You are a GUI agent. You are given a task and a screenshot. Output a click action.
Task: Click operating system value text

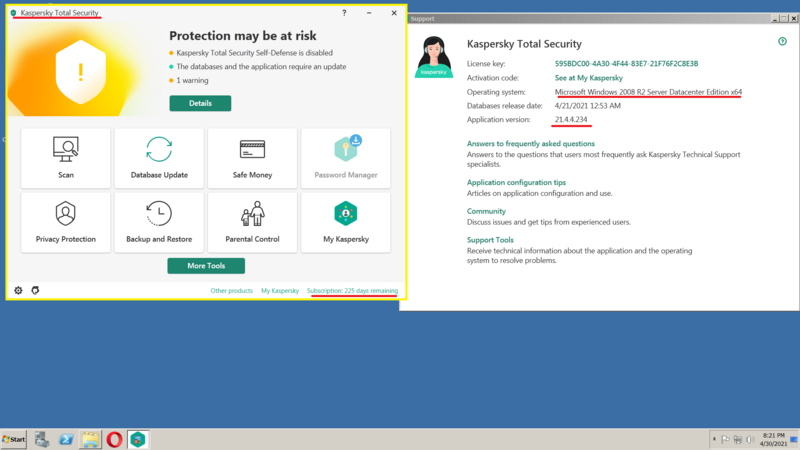[x=648, y=92]
